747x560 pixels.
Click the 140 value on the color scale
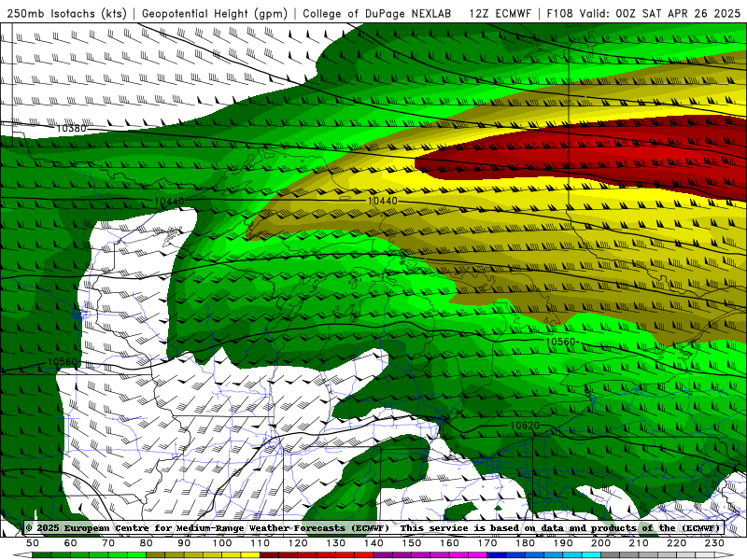pyautogui.click(x=374, y=543)
